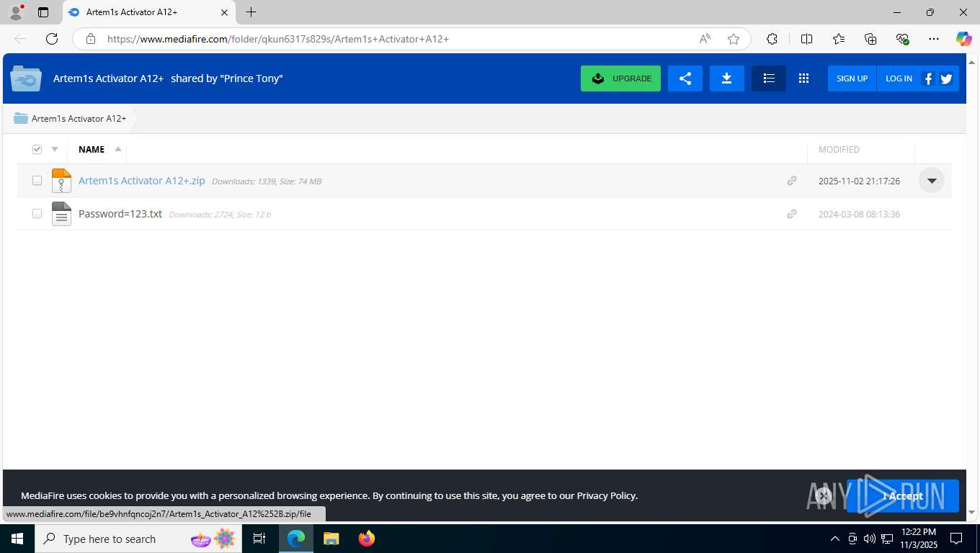Open browser Extensions icon

tap(772, 39)
